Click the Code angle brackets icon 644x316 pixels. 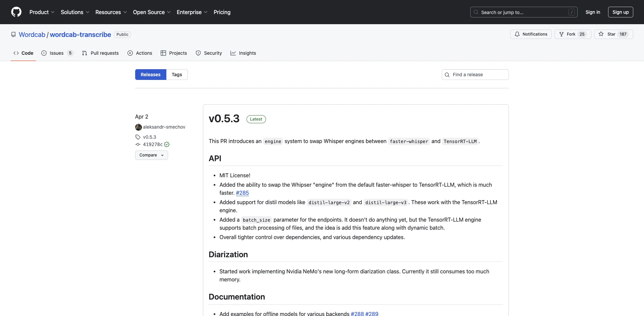[16, 53]
